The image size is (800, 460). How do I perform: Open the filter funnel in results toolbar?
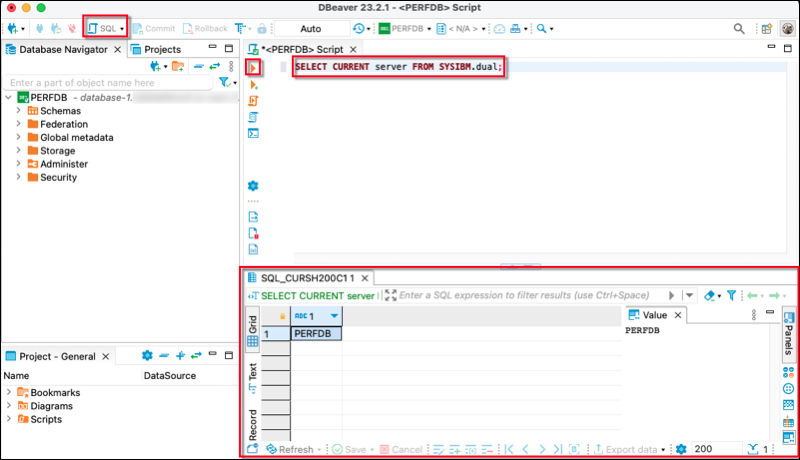click(731, 295)
